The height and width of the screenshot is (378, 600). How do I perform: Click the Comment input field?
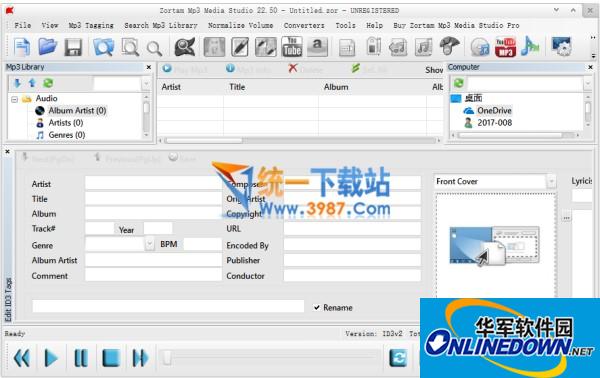pyautogui.click(x=153, y=275)
